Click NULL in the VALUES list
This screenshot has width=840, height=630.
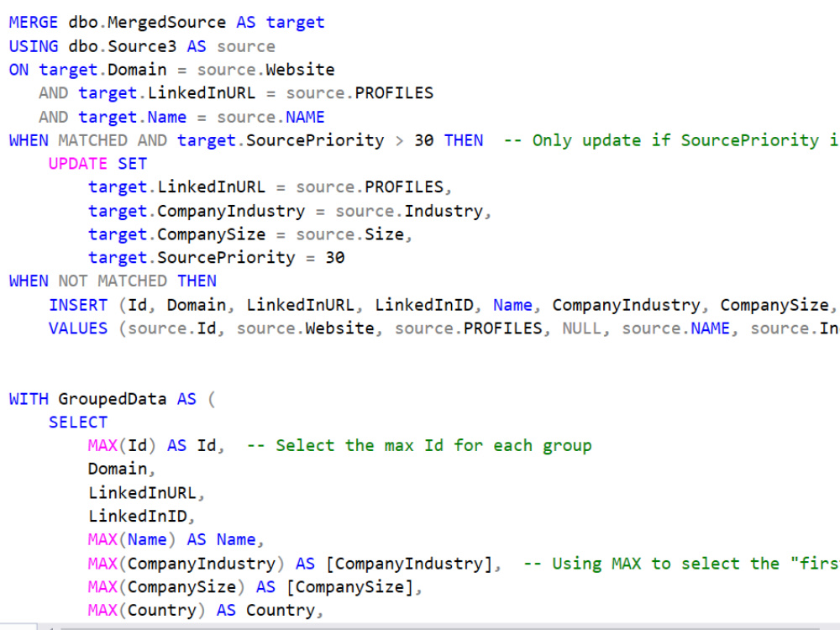click(582, 328)
